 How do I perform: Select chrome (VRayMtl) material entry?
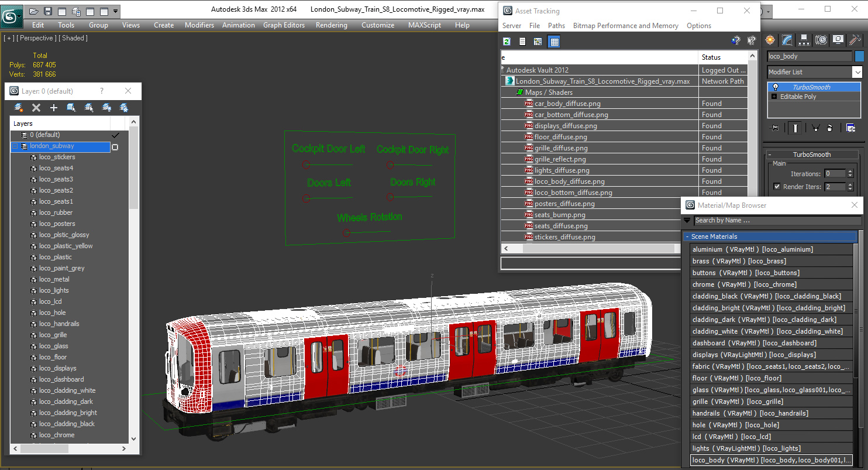click(771, 284)
